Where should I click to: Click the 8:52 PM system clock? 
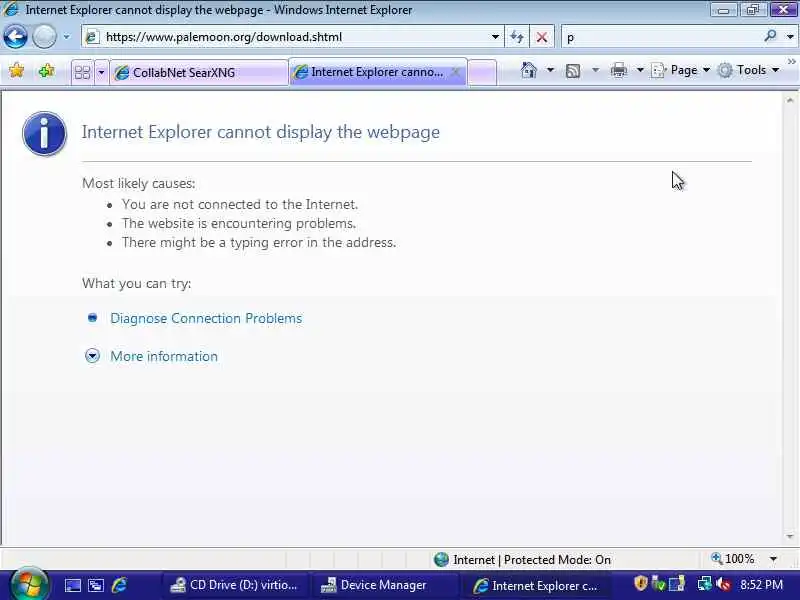761,585
